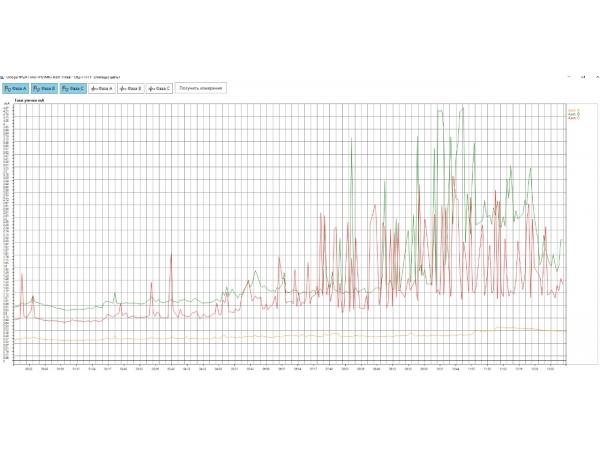Select the red legend entry
The image size is (600, 450).
(x=573, y=117)
